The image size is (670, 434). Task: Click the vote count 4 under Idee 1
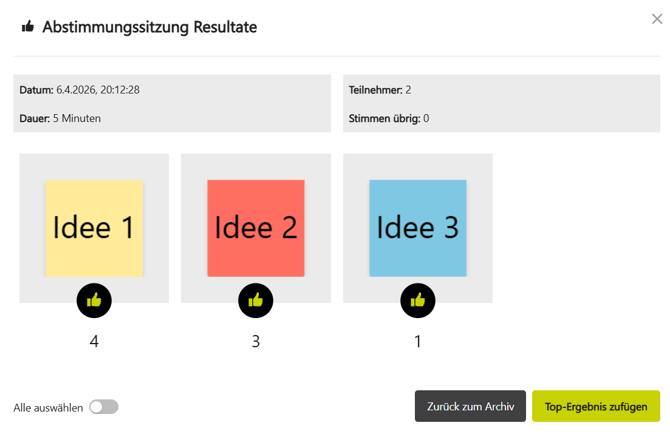[x=94, y=342]
